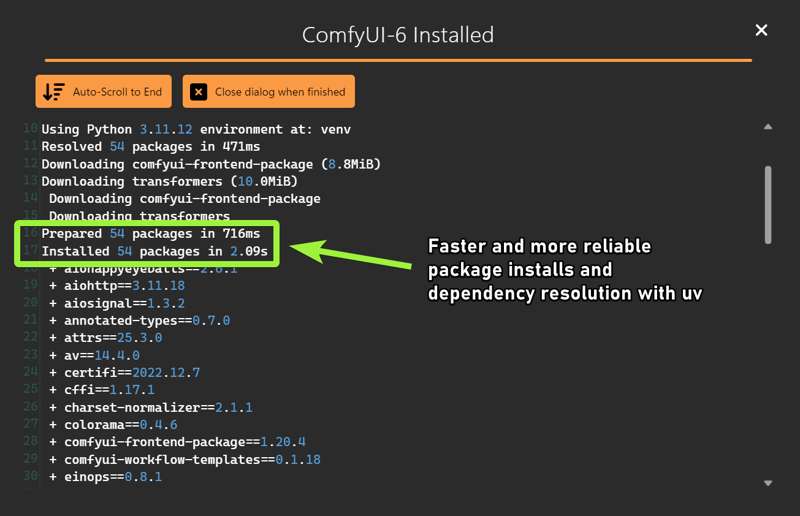Click the orange progress bar under title
Viewport: 800px width, 516px height.
pos(398,60)
